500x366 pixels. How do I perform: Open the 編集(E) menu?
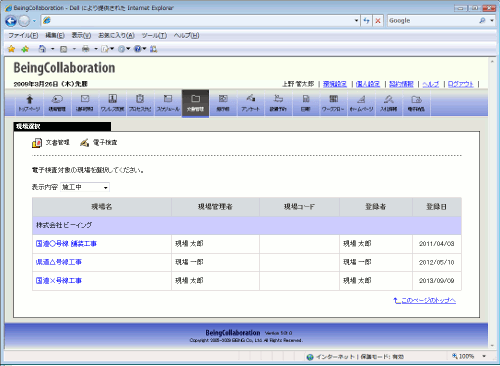pos(55,35)
